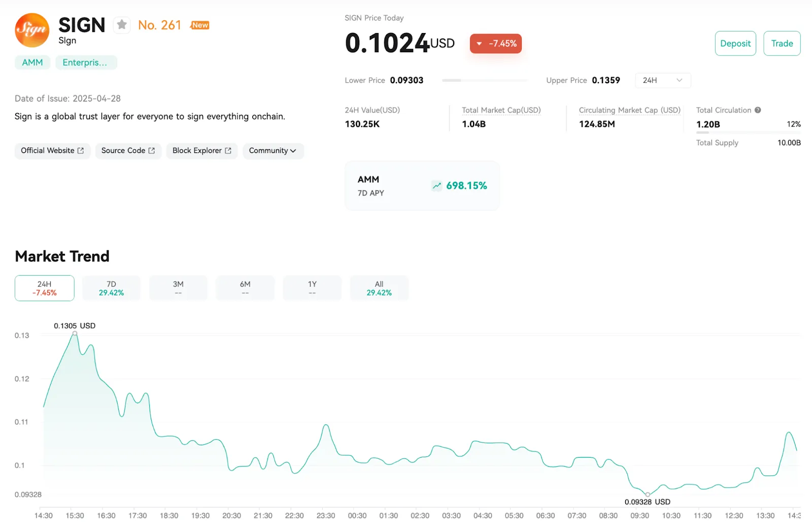Click the 0.13 y-axis label
This screenshot has width=812, height=524.
click(22, 335)
